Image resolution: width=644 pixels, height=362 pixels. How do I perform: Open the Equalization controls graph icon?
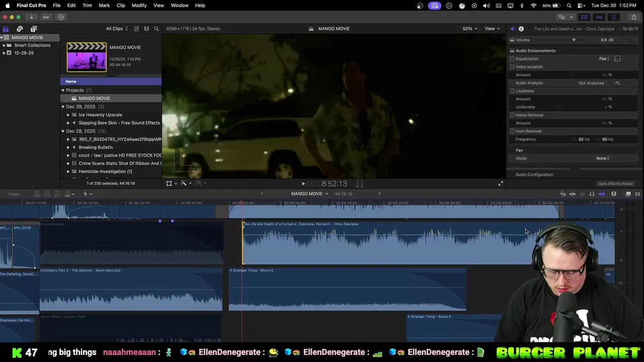point(617,59)
